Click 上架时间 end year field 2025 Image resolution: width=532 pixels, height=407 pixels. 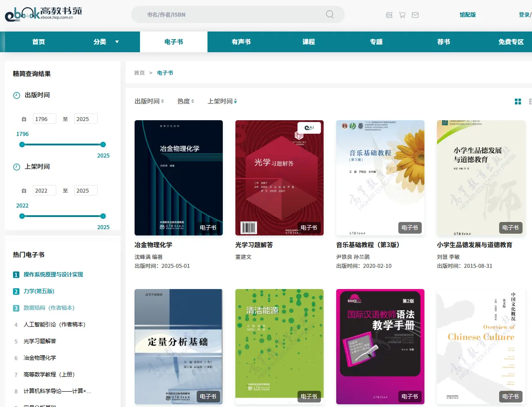[x=86, y=191]
